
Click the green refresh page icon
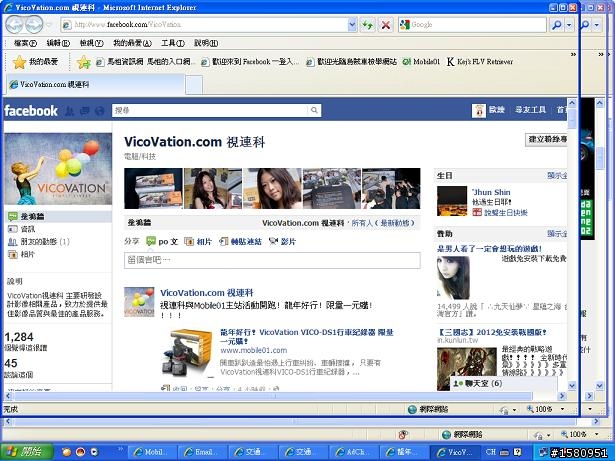(368, 25)
